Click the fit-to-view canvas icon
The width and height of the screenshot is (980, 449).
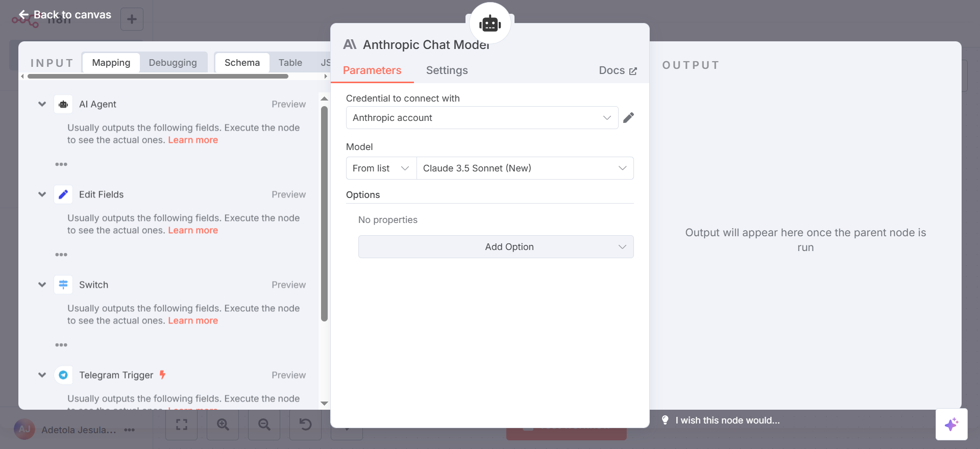pyautogui.click(x=182, y=425)
